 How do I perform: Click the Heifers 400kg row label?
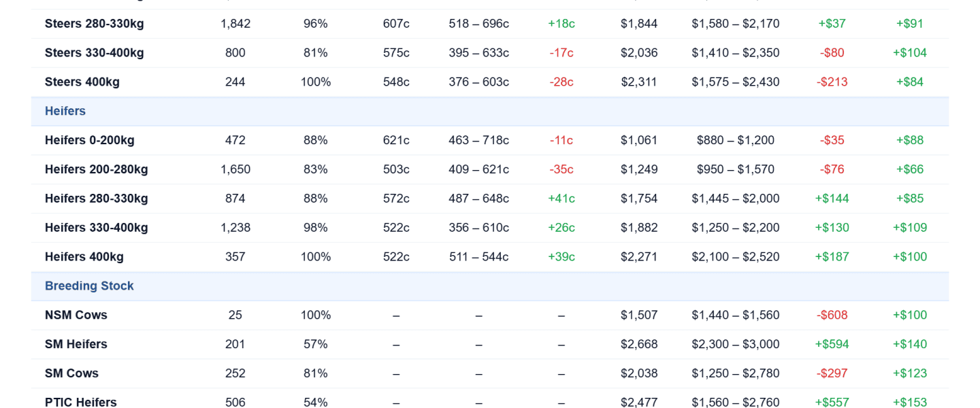point(84,257)
